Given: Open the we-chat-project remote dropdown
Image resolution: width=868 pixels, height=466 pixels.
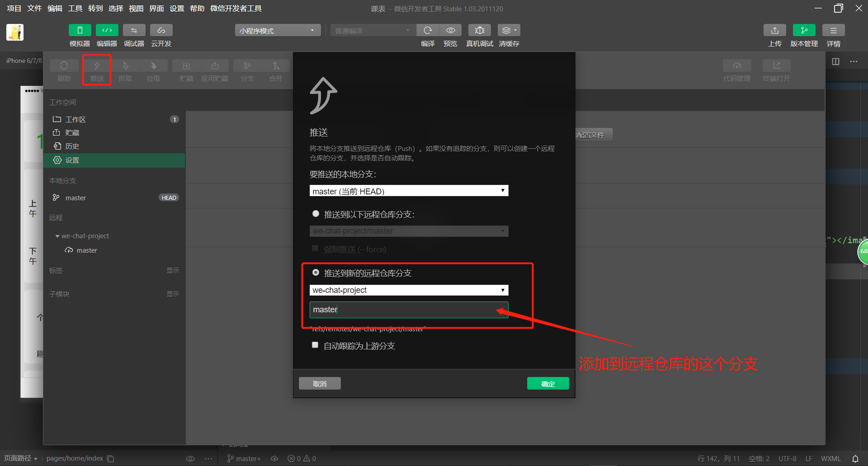Looking at the screenshot, I should (409, 290).
